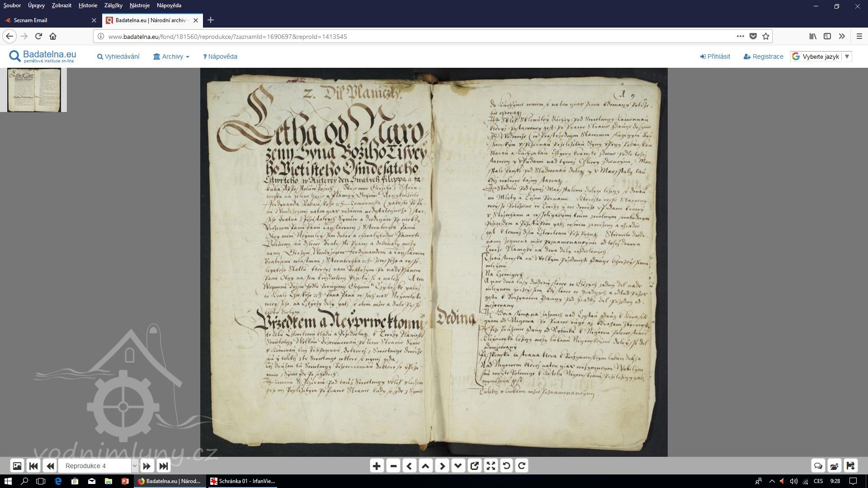Zoom out with the minus button

coord(393,466)
